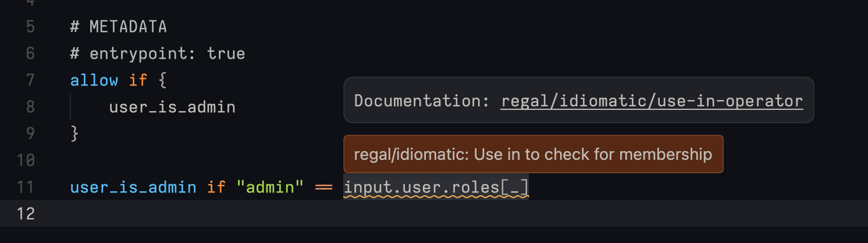Click line number 10 in the gutter
Screen dimensions: 868x243
(x=26, y=160)
